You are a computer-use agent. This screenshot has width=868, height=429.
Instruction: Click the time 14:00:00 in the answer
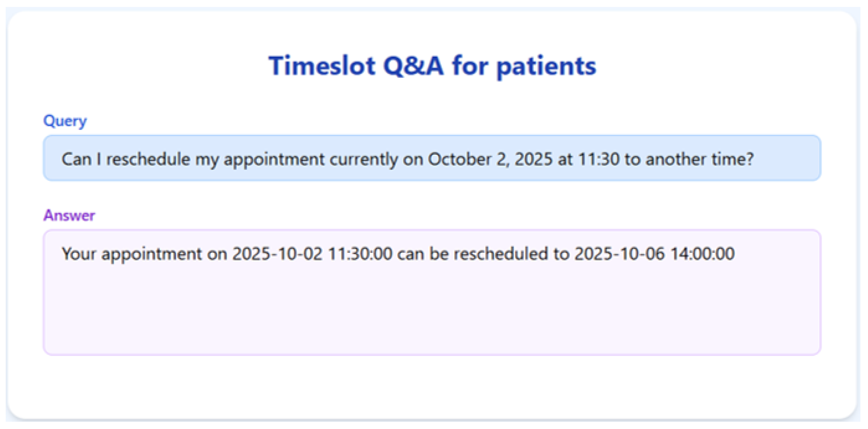coord(702,253)
